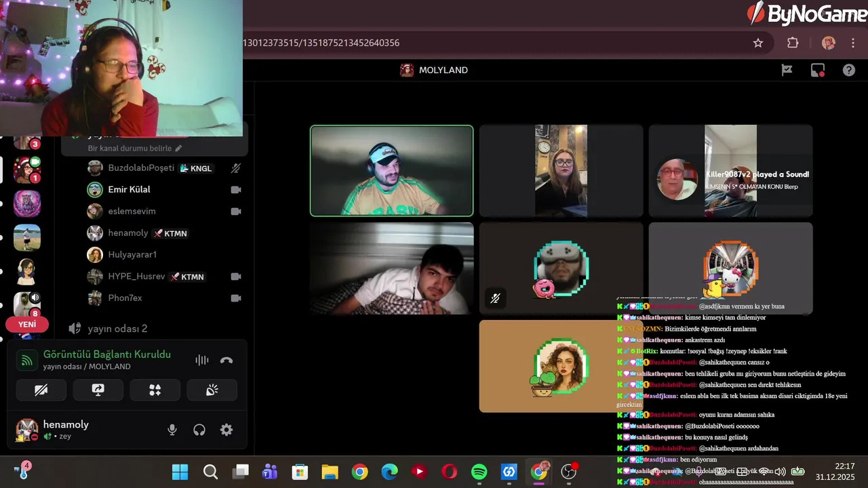Click camera icon next to Phon7ex

pos(236,298)
